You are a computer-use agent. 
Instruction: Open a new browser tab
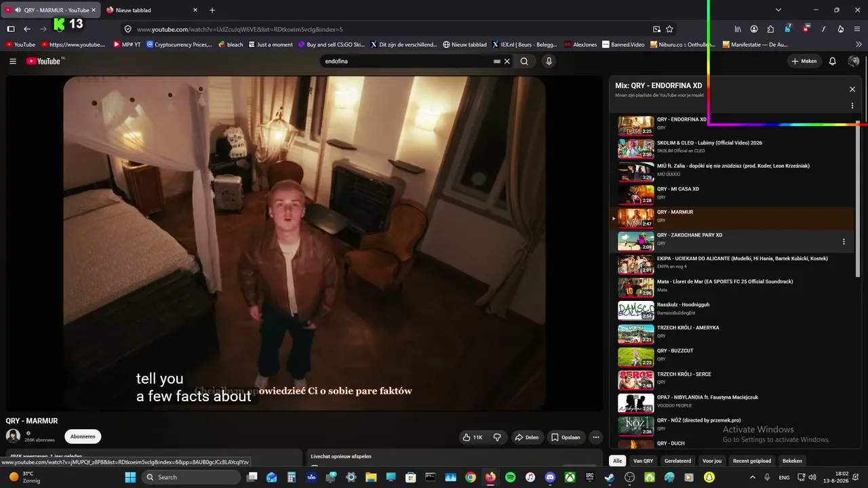click(x=212, y=10)
